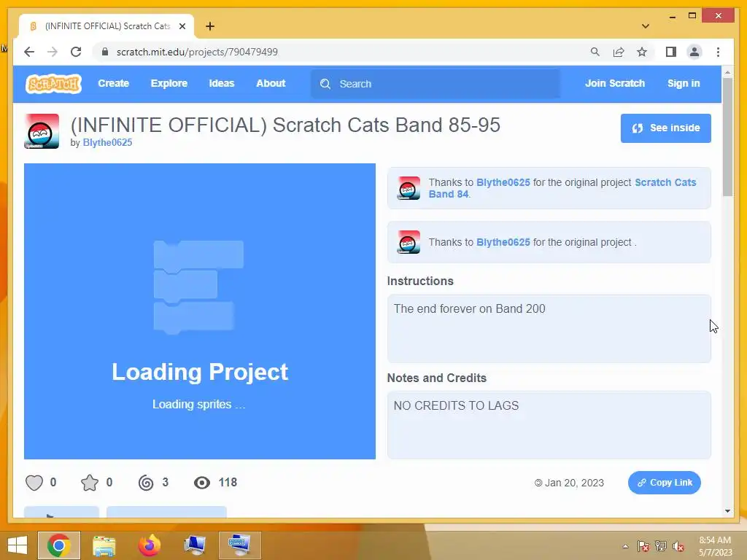
Task: Click taskbar computer monitor icon
Action: click(x=195, y=545)
